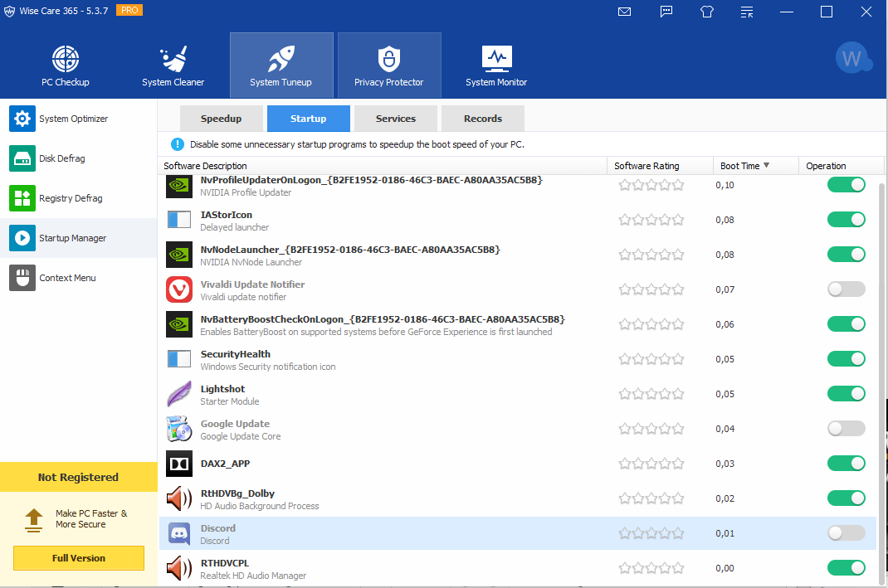Enable the Discord startup toggle

coord(846,533)
